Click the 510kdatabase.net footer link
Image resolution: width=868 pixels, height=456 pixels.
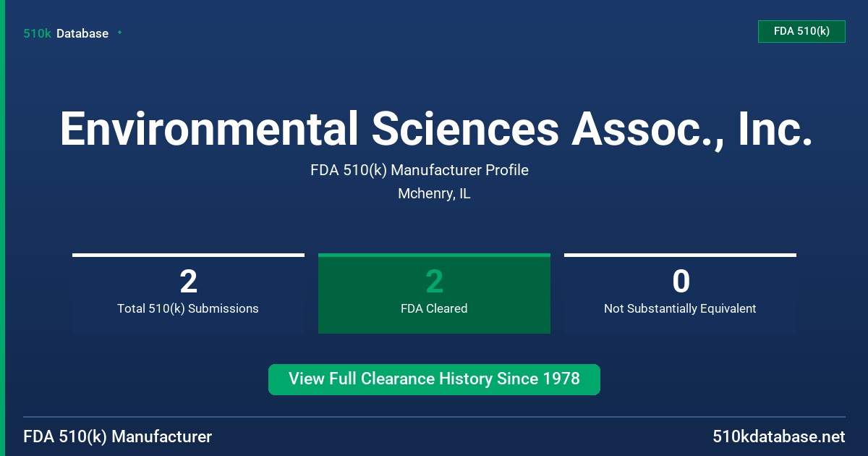779,436
